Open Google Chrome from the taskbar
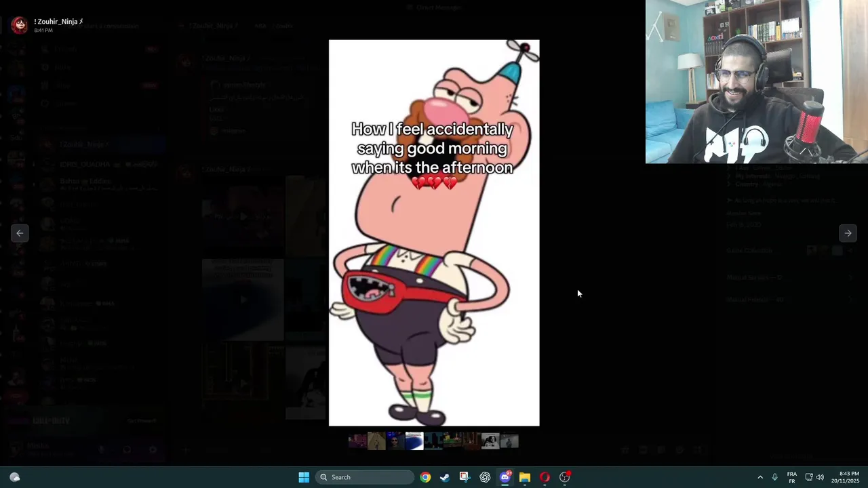This screenshot has height=488, width=868. point(425,477)
